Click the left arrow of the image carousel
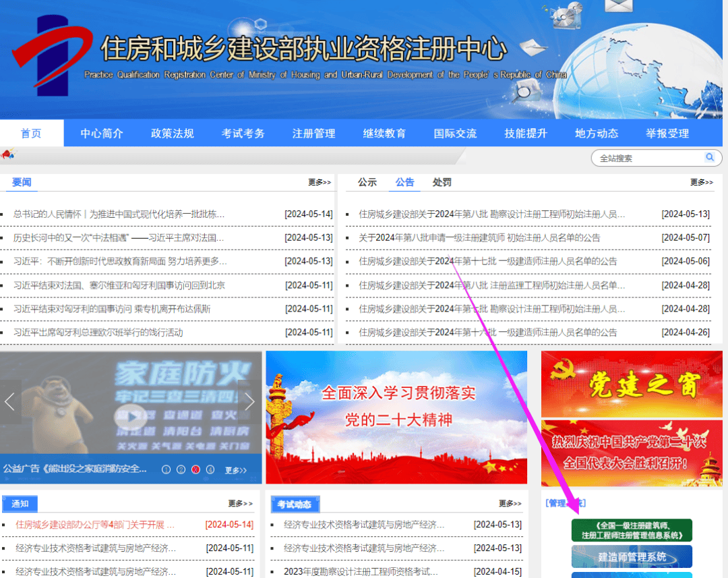This screenshot has width=728, height=578. [x=9, y=401]
